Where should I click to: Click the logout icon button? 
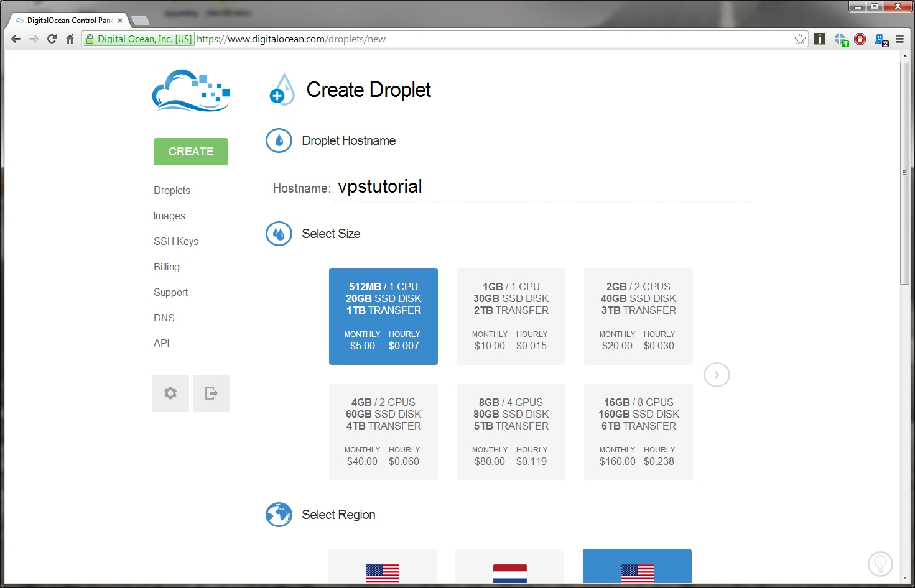[x=211, y=393]
